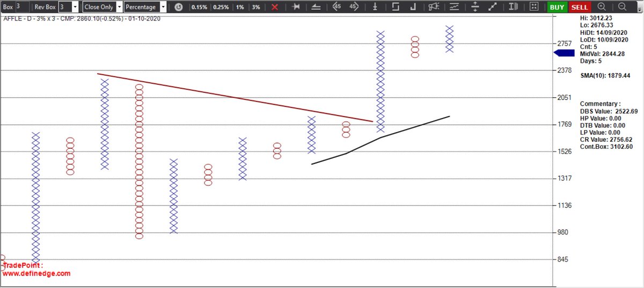Click the red X delete icon
Viewport: 644px width, 288px height.
[275, 7]
